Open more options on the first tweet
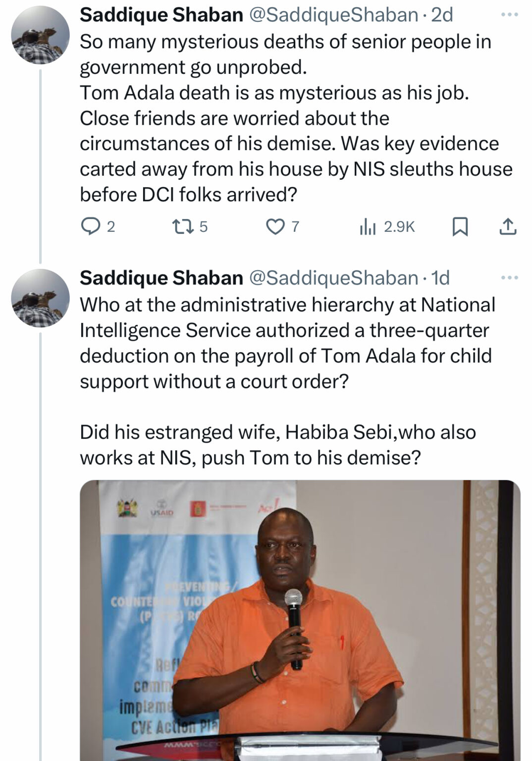This screenshot has height=761, width=532. pos(506,15)
